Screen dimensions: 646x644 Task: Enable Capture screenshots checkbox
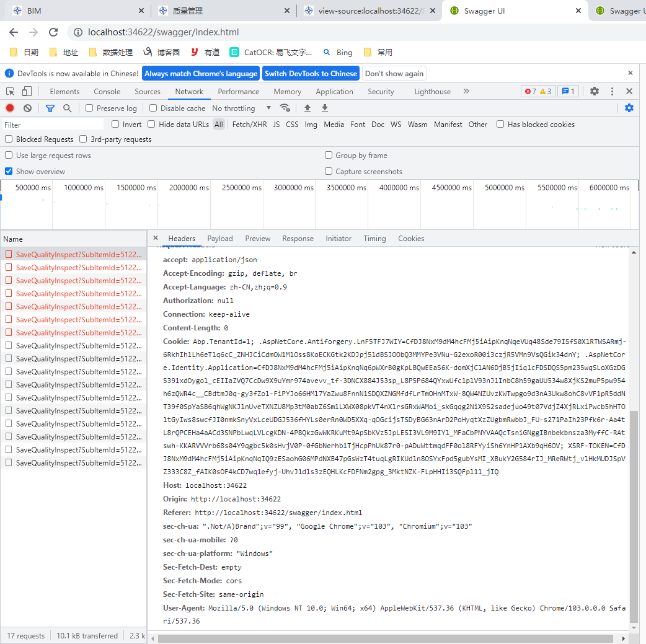[x=329, y=171]
